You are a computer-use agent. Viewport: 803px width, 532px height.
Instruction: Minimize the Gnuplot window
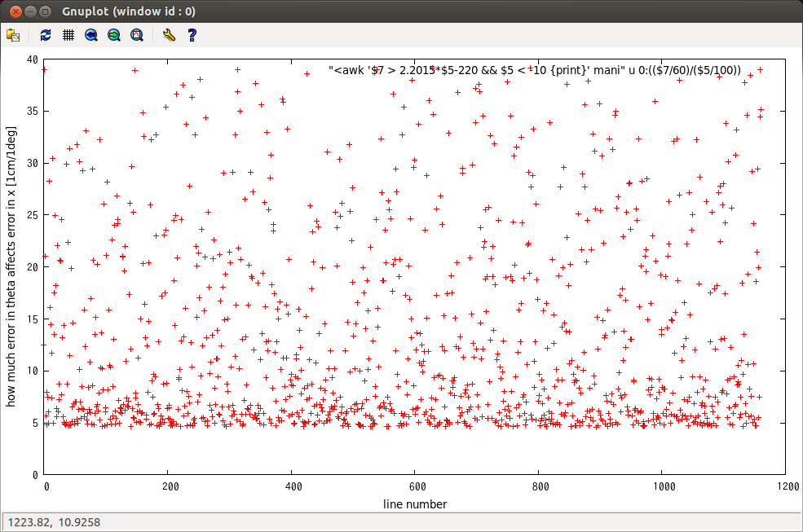29,12
